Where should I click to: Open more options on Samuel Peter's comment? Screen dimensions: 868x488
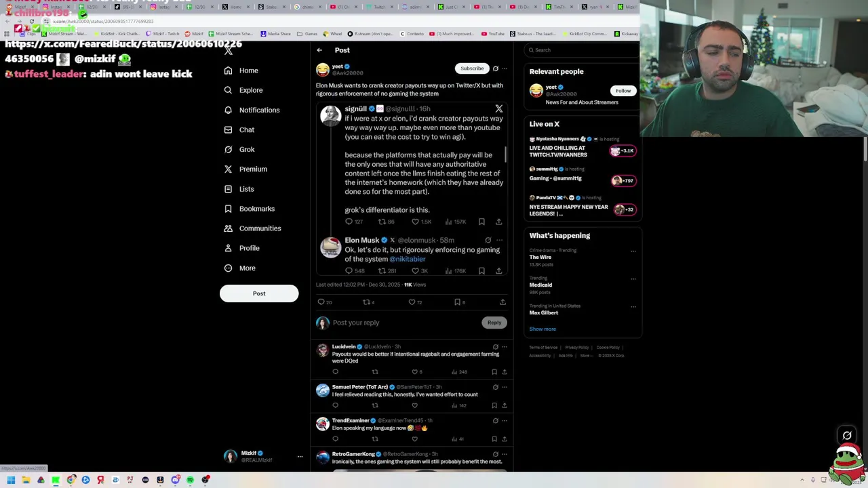(x=505, y=387)
